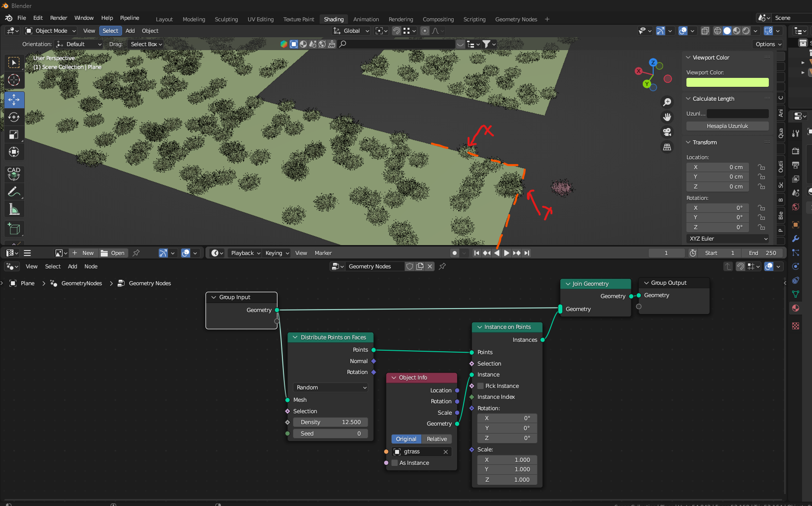Select the Add Cube tool

[14, 229]
